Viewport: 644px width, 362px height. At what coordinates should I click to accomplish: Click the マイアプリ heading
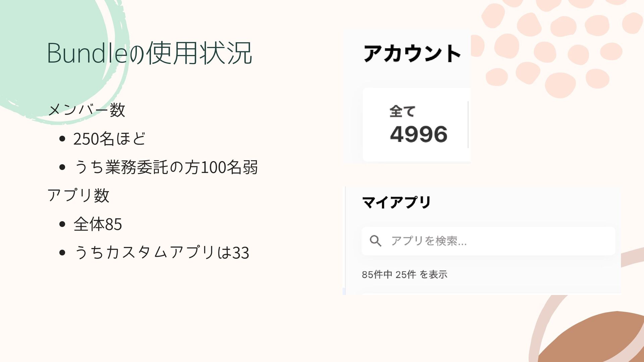pyautogui.click(x=396, y=202)
